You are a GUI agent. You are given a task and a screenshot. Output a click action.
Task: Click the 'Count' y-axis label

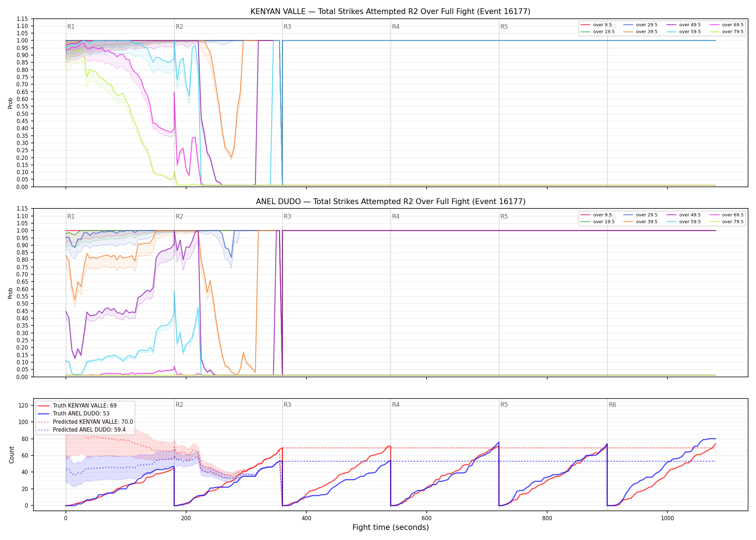tap(12, 455)
